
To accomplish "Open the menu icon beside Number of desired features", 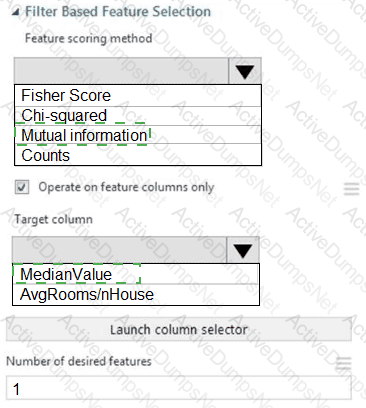I will point(344,363).
